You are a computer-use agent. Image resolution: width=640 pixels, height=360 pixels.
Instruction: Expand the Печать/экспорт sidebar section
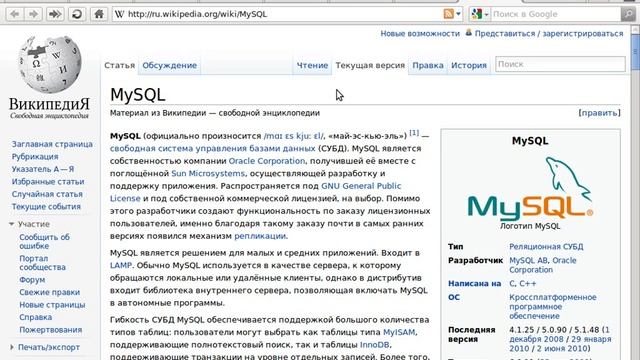44,347
